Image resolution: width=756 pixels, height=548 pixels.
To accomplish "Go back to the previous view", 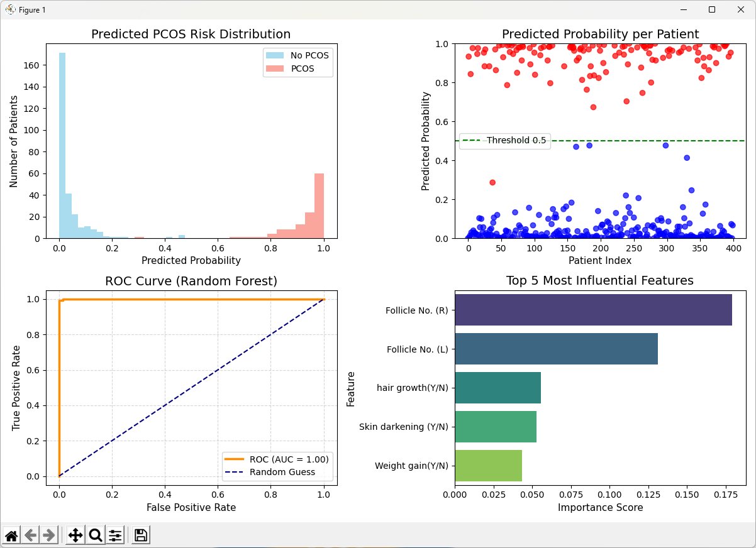I will 30,535.
